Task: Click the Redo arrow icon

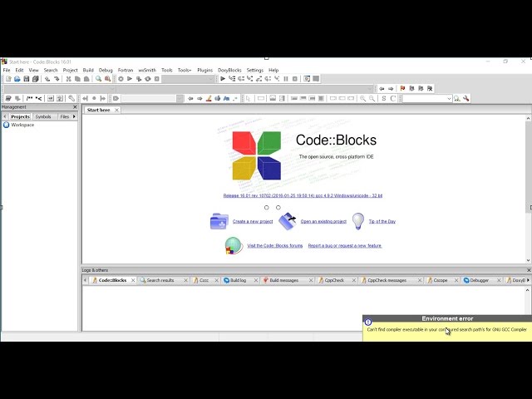Action: tap(57, 79)
